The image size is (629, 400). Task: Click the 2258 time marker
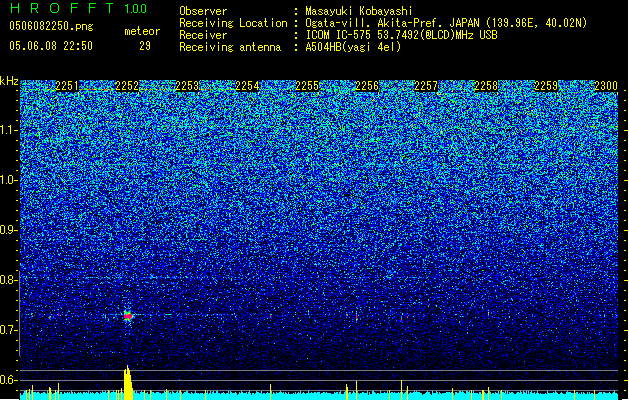pyautogui.click(x=486, y=86)
